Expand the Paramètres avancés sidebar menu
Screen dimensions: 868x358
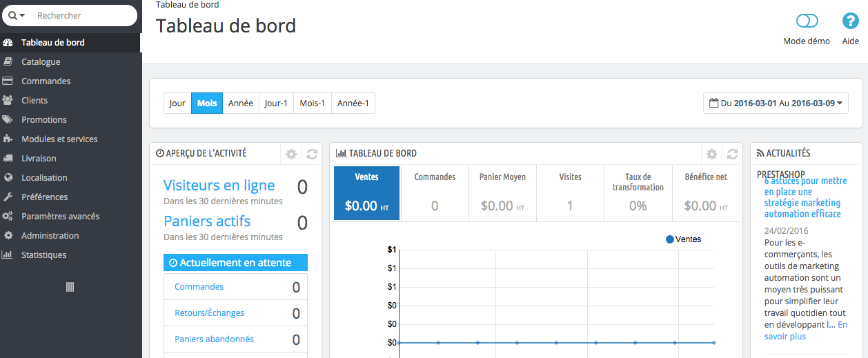60,217
